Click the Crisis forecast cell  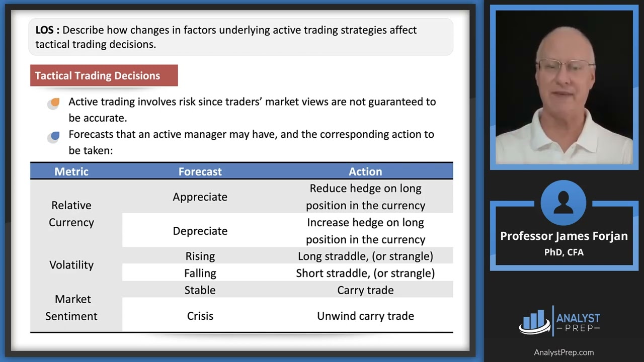pos(200,316)
